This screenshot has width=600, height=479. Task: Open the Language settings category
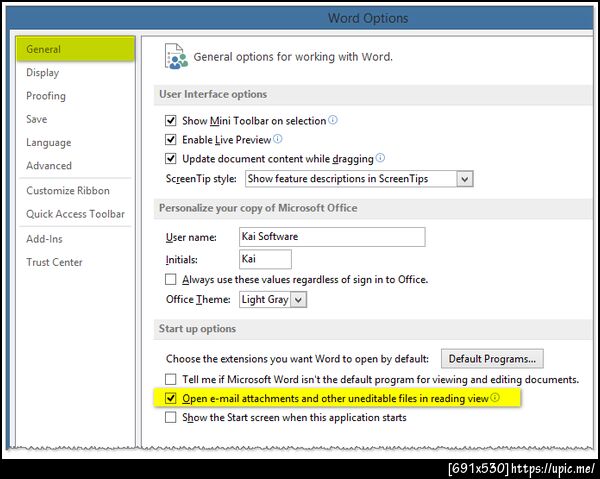(49, 143)
